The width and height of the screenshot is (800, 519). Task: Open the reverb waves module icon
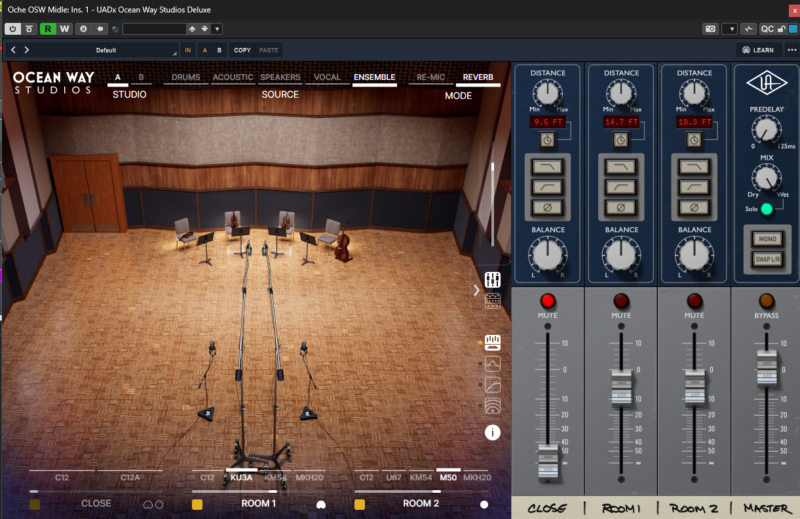[492, 406]
